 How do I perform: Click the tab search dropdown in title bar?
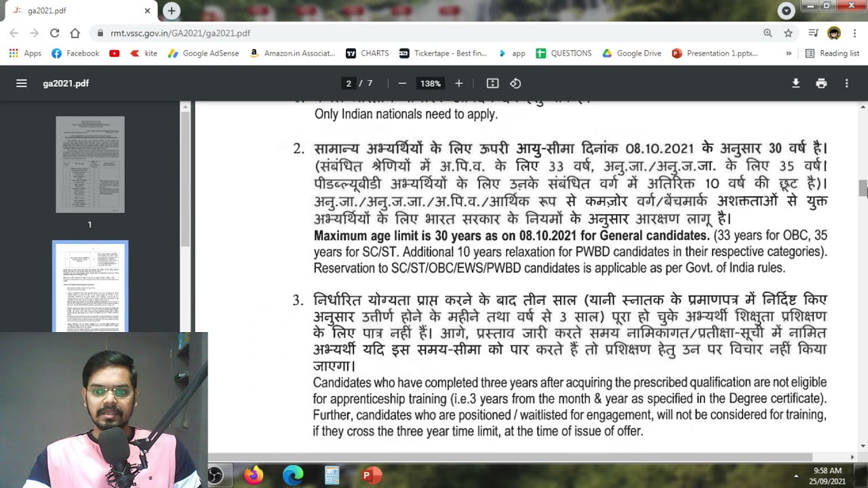(x=786, y=10)
